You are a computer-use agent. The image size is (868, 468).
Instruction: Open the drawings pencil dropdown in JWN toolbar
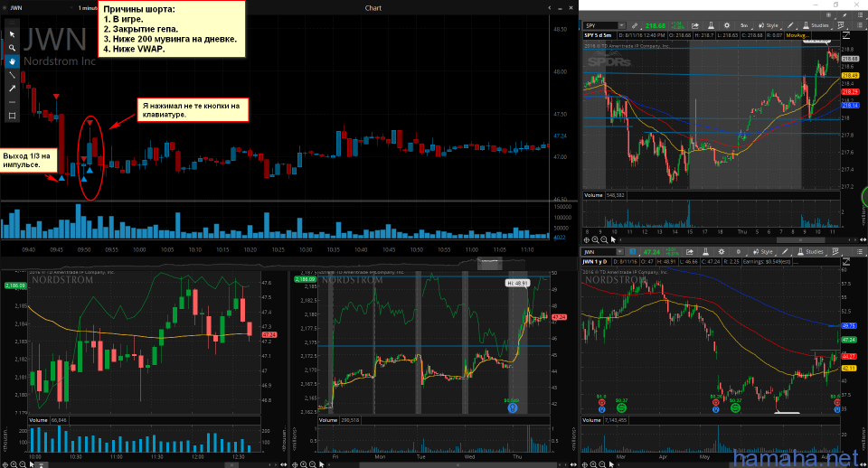(786, 252)
